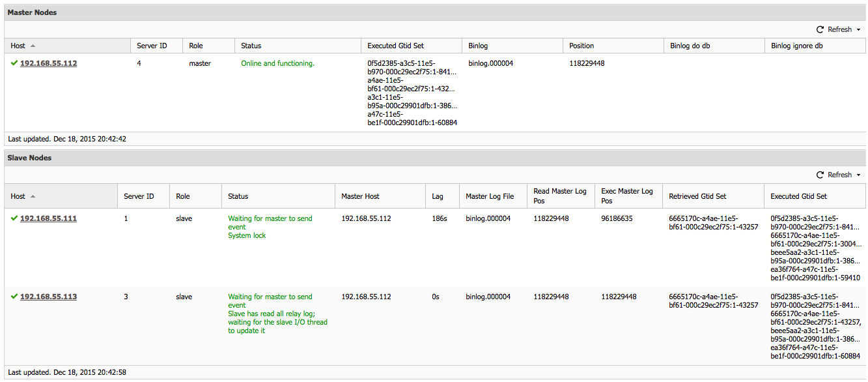This screenshot has width=868, height=382.
Task: Click sort arrow on Slave Nodes Host column
Action: click(33, 196)
